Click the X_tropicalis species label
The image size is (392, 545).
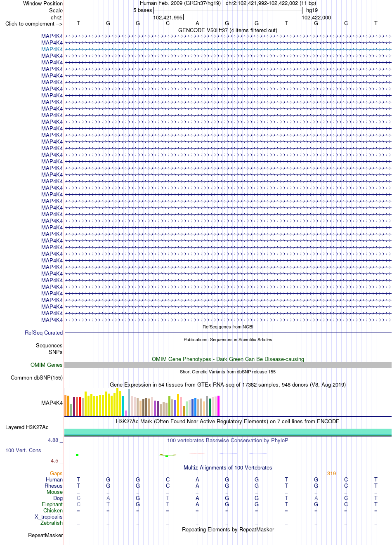[x=49, y=517]
